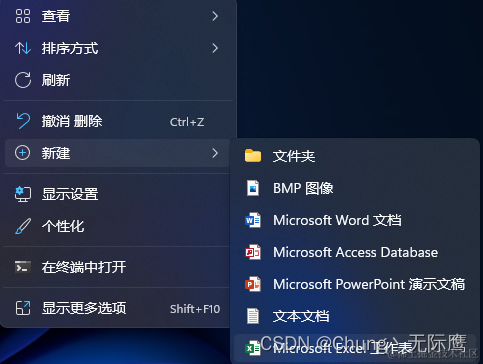Create a new Microsoft Access Database

355,252
